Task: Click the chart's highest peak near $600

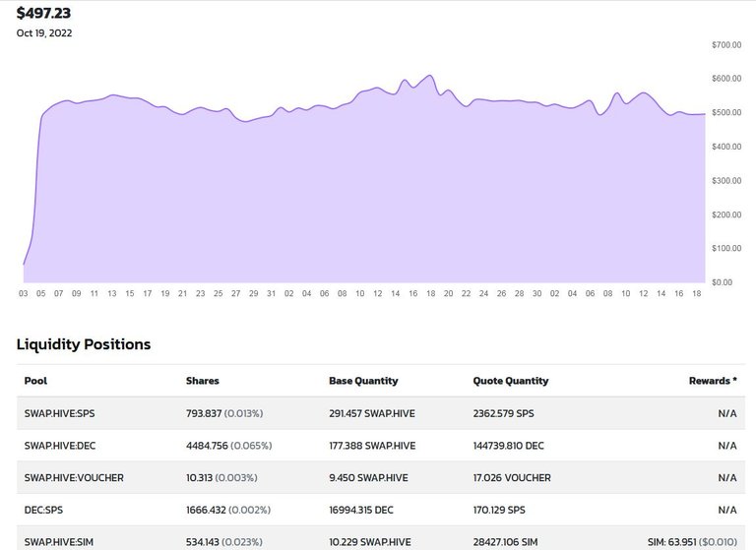Action: click(x=430, y=75)
